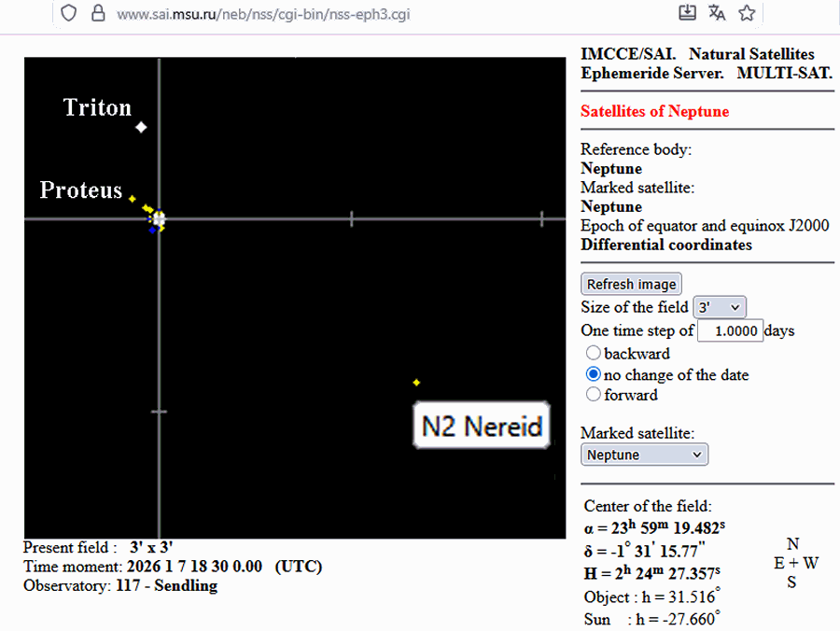Click the tracking protection shield icon
The width and height of the screenshot is (840, 631).
click(x=68, y=14)
